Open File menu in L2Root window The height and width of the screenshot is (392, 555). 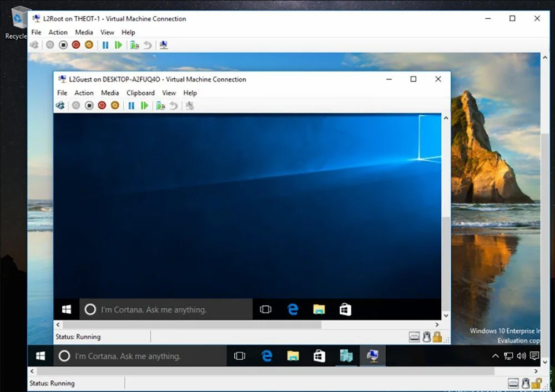tap(36, 32)
